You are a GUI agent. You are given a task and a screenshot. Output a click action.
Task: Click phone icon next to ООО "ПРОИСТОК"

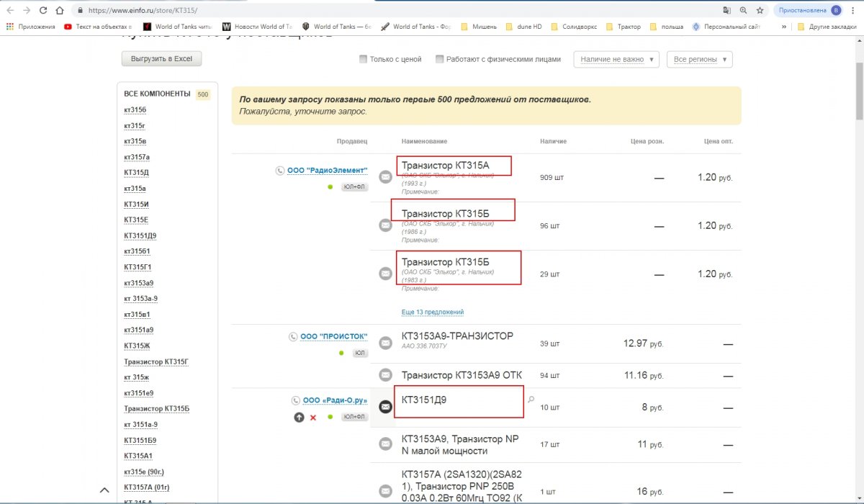pyautogui.click(x=293, y=336)
